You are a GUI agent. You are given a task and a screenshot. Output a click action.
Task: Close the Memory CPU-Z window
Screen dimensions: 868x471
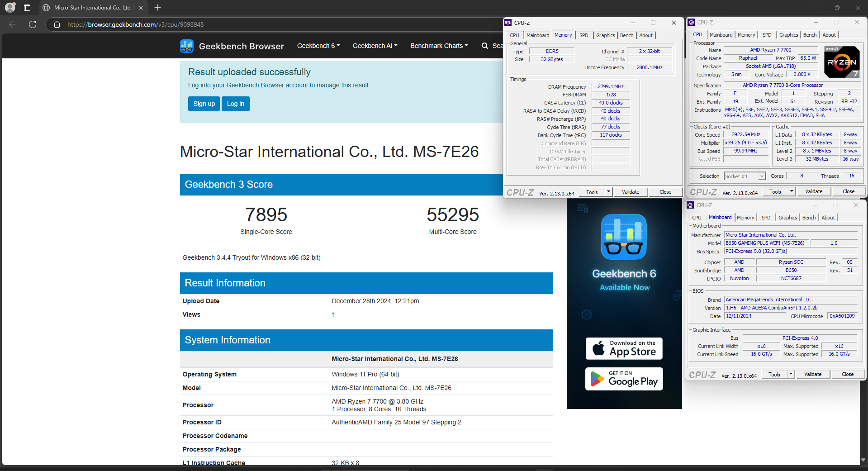pos(674,23)
